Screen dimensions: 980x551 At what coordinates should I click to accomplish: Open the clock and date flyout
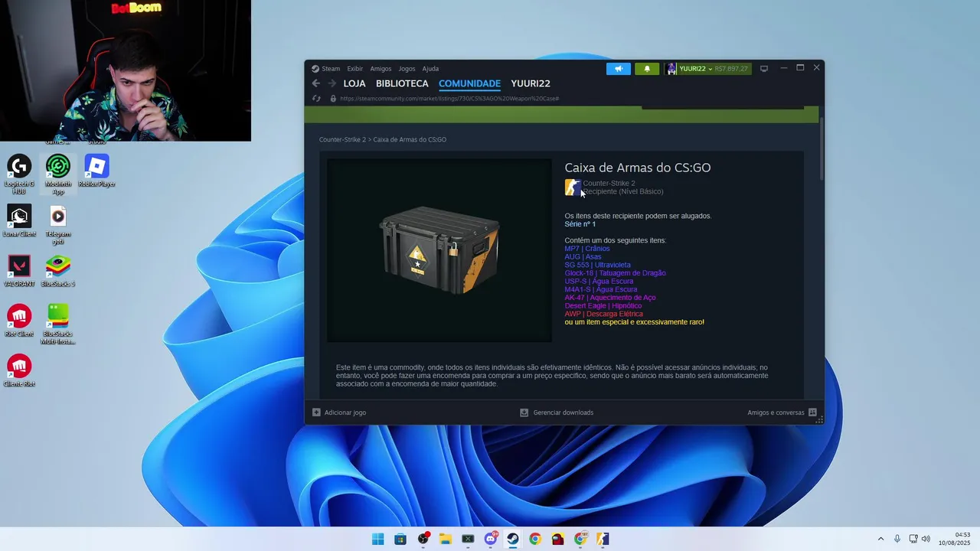tap(955, 539)
